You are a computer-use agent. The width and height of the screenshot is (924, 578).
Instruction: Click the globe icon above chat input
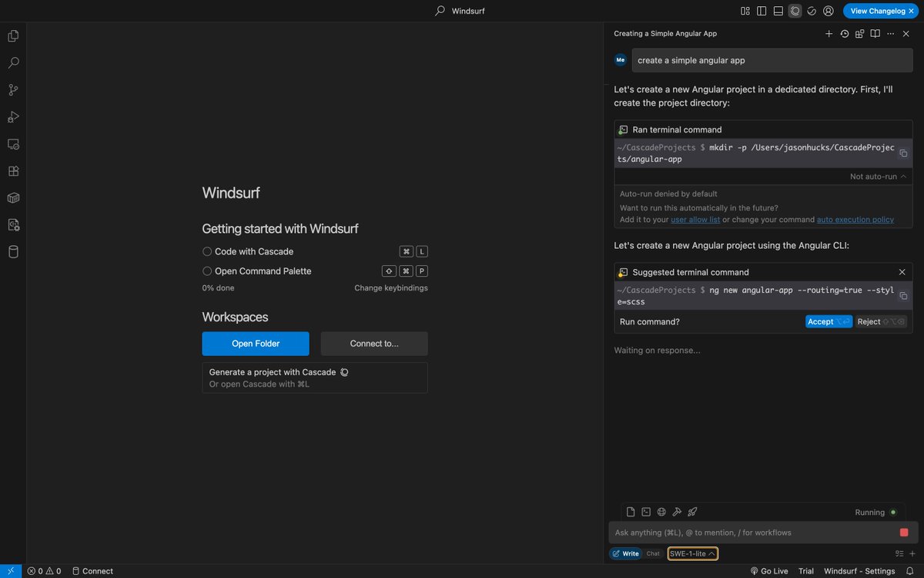[x=661, y=512]
